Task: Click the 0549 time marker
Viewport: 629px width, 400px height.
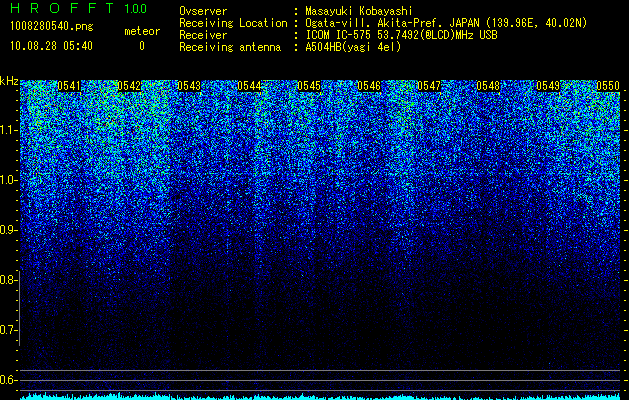Action: 548,86
